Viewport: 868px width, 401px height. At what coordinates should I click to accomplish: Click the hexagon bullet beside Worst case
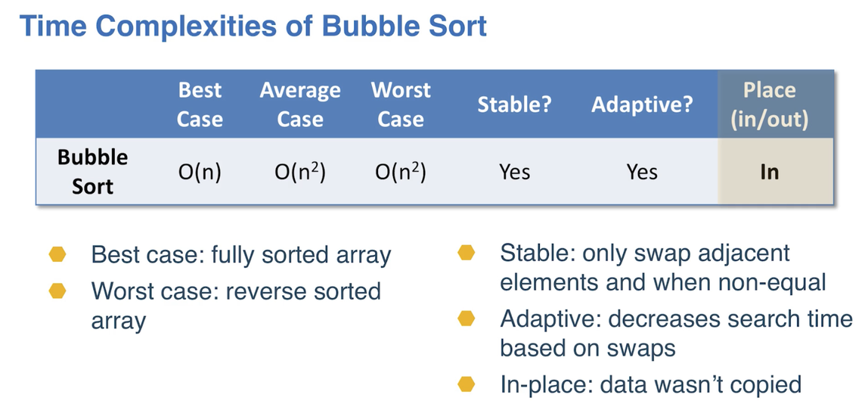[x=57, y=291]
